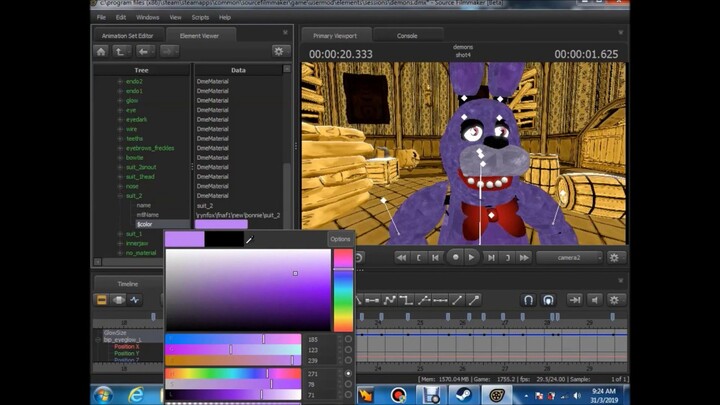Select the hue radio button (271)
720x405 pixels.
[x=348, y=374]
